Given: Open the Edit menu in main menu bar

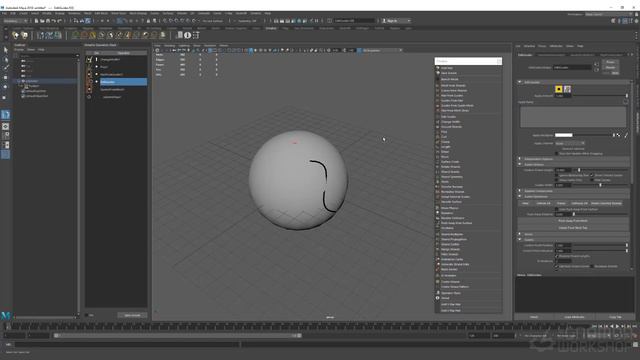Looking at the screenshot, I should point(13,13).
